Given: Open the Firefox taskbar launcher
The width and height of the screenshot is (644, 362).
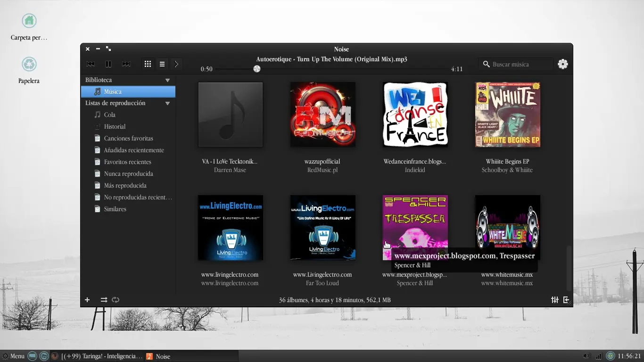Looking at the screenshot, I should (55, 356).
